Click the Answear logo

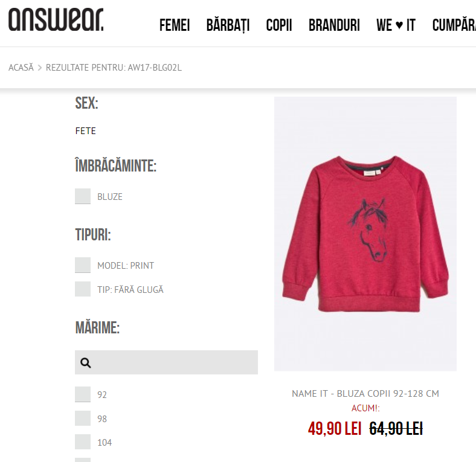point(56,19)
